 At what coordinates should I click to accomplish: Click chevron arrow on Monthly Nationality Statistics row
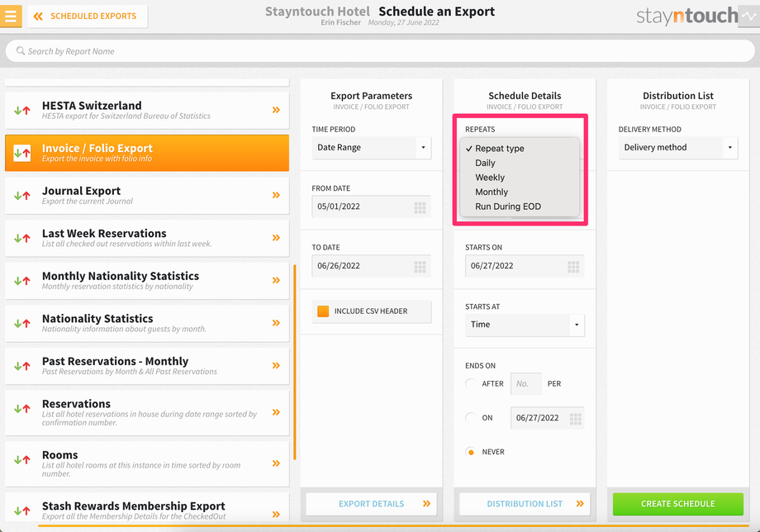coord(276,281)
